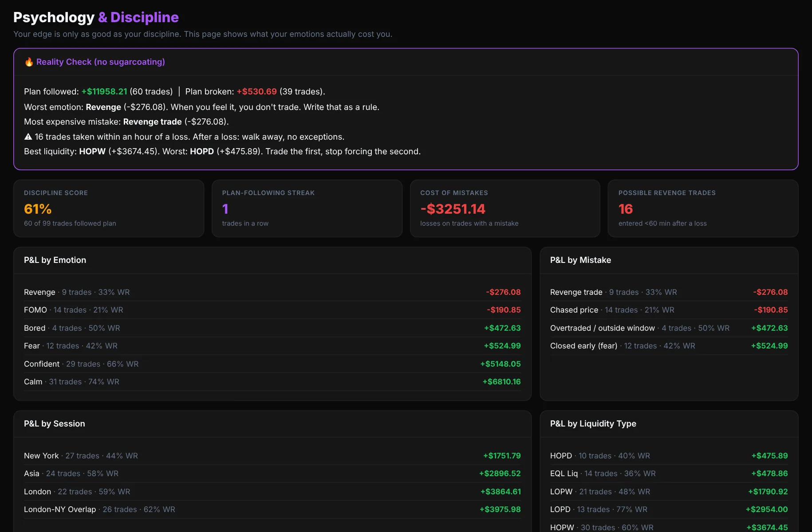Click the P&L by Mistake panel title
This screenshot has height=532, width=812.
tap(580, 260)
